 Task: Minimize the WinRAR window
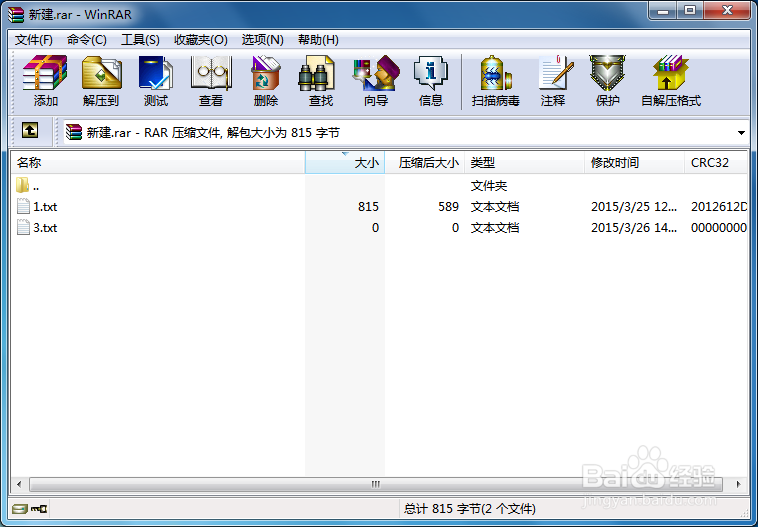click(663, 11)
